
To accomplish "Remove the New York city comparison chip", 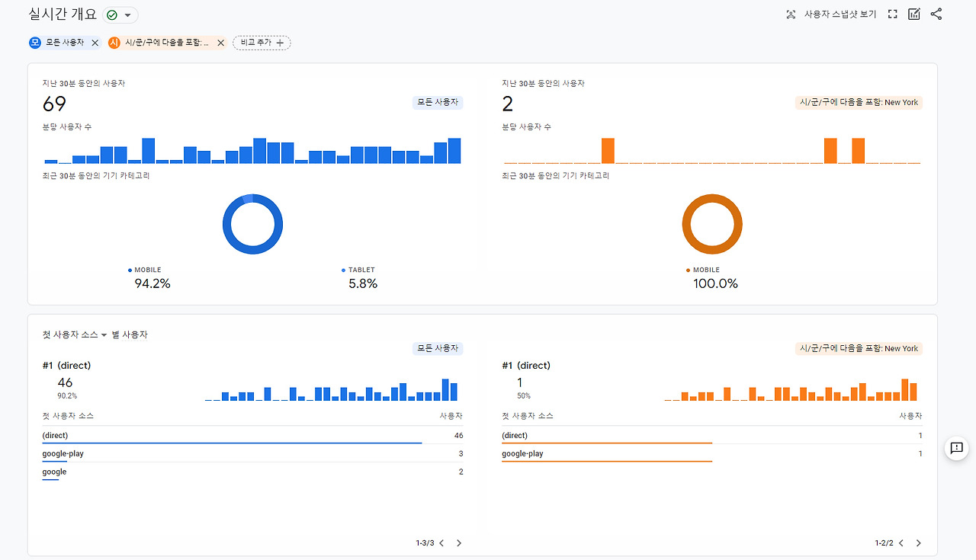I will pyautogui.click(x=220, y=43).
